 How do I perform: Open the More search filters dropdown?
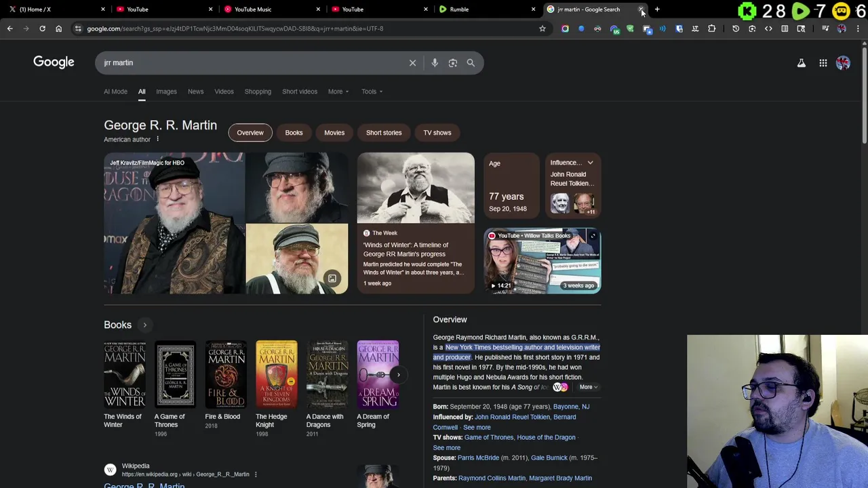(x=338, y=91)
